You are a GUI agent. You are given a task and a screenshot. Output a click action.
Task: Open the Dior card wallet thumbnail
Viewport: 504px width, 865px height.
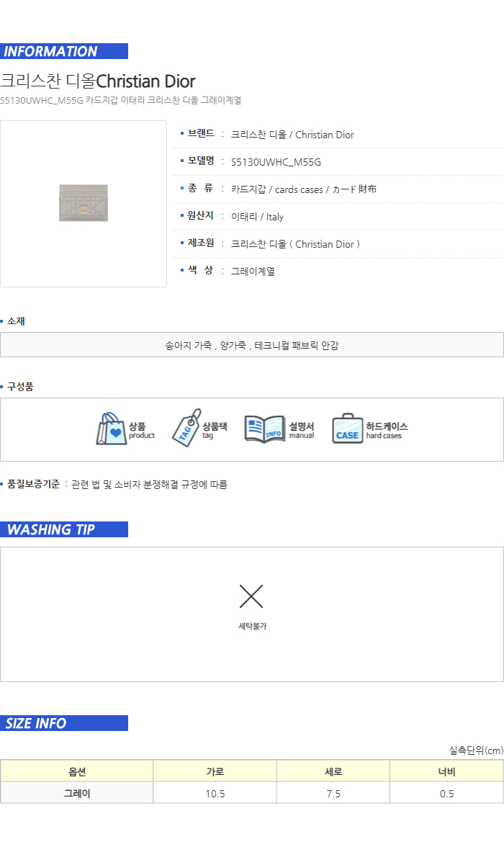click(x=84, y=204)
